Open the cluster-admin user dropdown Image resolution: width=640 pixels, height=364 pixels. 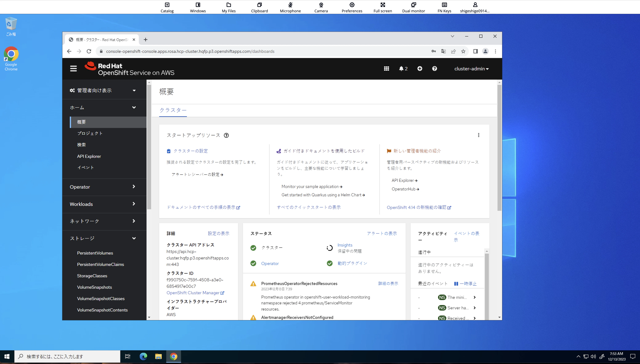[471, 69]
